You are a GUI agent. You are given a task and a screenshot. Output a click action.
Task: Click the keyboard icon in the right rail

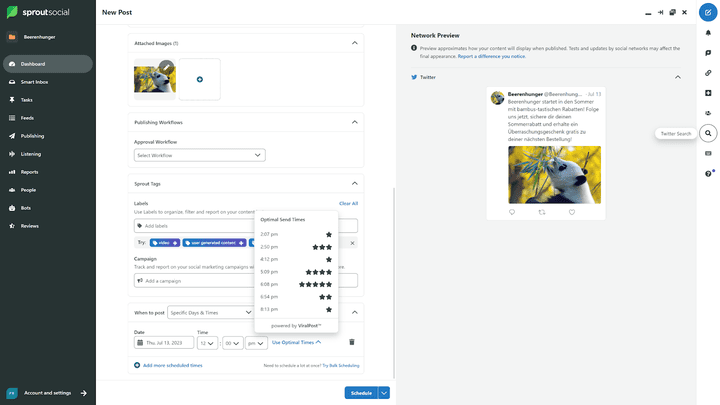[x=708, y=153]
